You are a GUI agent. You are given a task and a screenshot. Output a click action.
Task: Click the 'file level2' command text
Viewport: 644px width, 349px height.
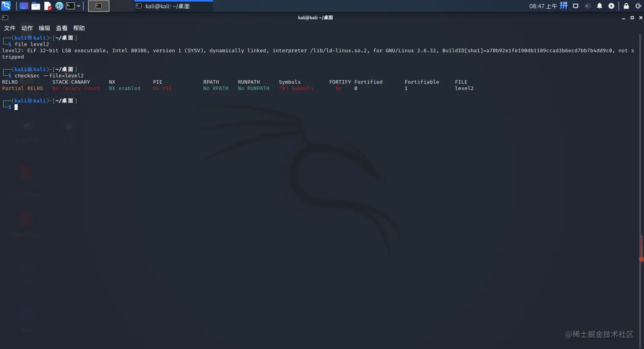tap(32, 44)
